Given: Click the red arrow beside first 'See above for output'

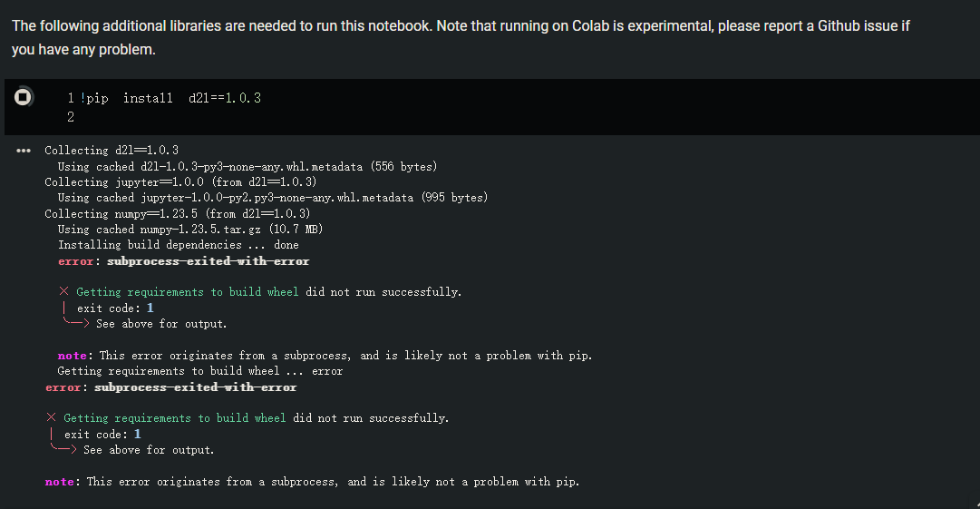Looking at the screenshot, I should [x=76, y=323].
